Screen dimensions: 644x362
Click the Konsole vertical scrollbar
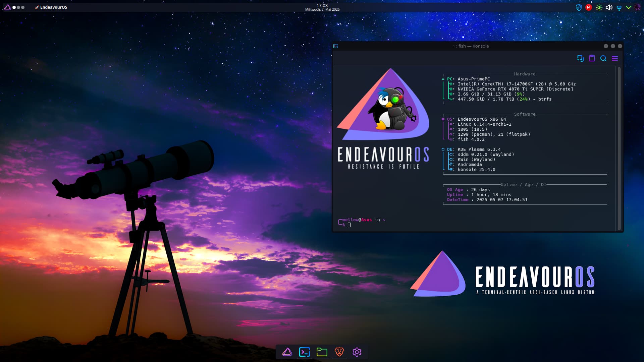[619, 148]
